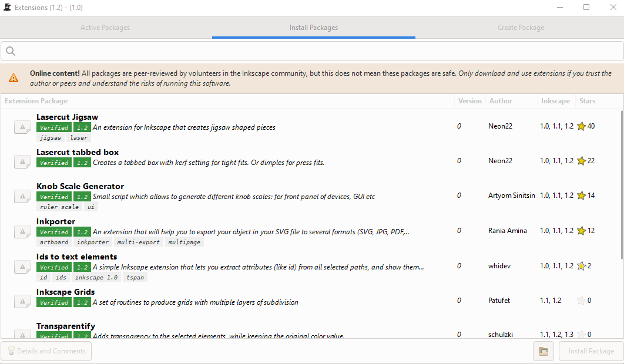Click the Lasercut tabbed box package icon
The height and width of the screenshot is (364, 624).
[22, 162]
